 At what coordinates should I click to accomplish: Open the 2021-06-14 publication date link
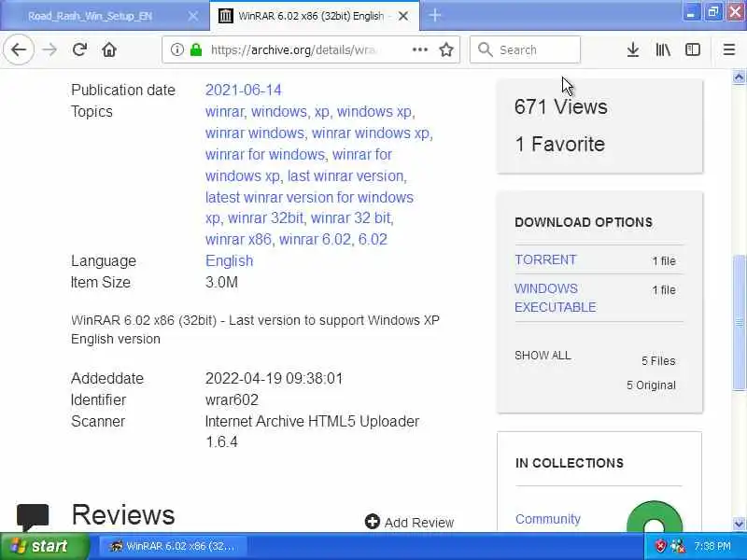243,90
